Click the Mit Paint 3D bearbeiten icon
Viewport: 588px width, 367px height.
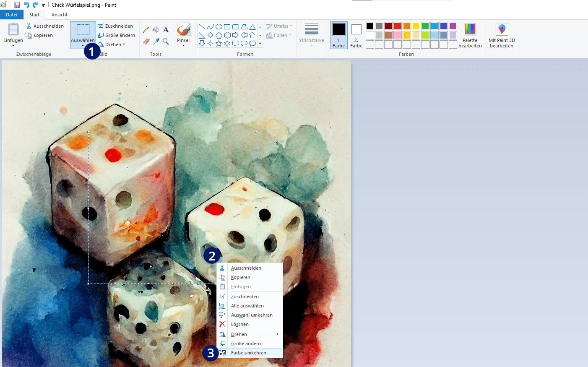tap(502, 30)
